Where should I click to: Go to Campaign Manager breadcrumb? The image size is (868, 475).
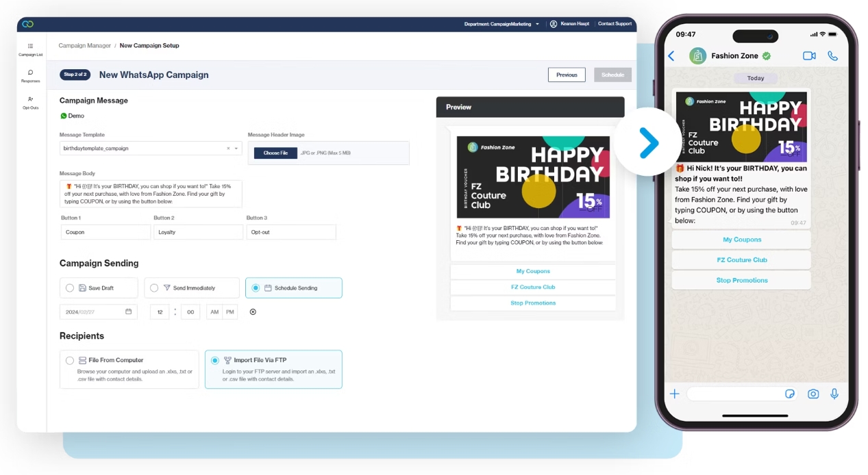(84, 46)
